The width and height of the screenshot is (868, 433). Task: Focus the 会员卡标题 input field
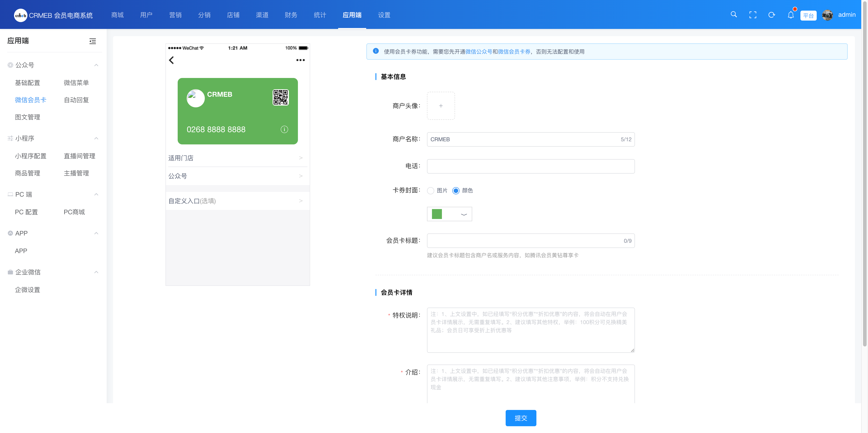pyautogui.click(x=531, y=241)
